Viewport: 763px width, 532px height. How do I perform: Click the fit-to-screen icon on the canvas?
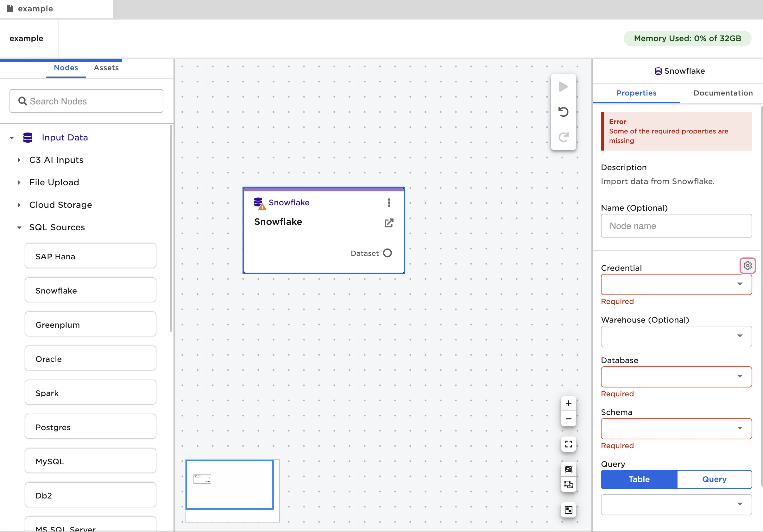pyautogui.click(x=568, y=444)
